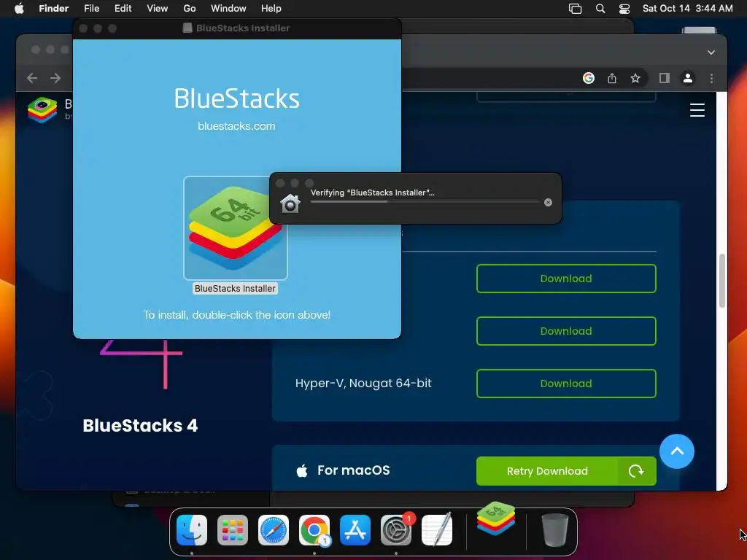Open Stage Manager from the menu bar
The width and height of the screenshot is (747, 560).
click(575, 9)
